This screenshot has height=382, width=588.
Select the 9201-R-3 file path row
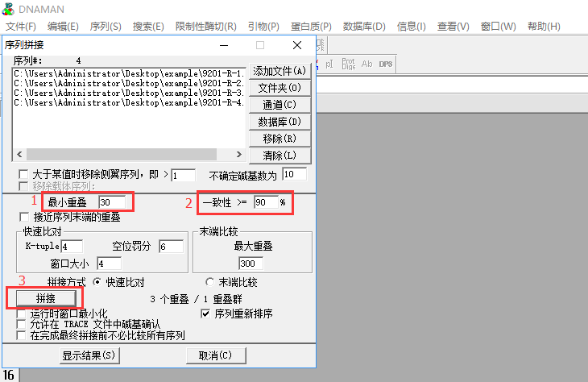click(130, 93)
